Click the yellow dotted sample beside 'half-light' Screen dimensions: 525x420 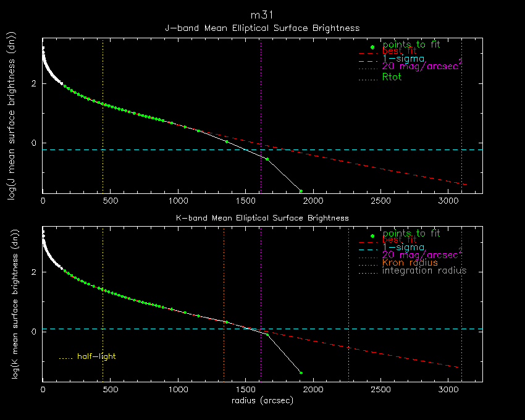65,357
